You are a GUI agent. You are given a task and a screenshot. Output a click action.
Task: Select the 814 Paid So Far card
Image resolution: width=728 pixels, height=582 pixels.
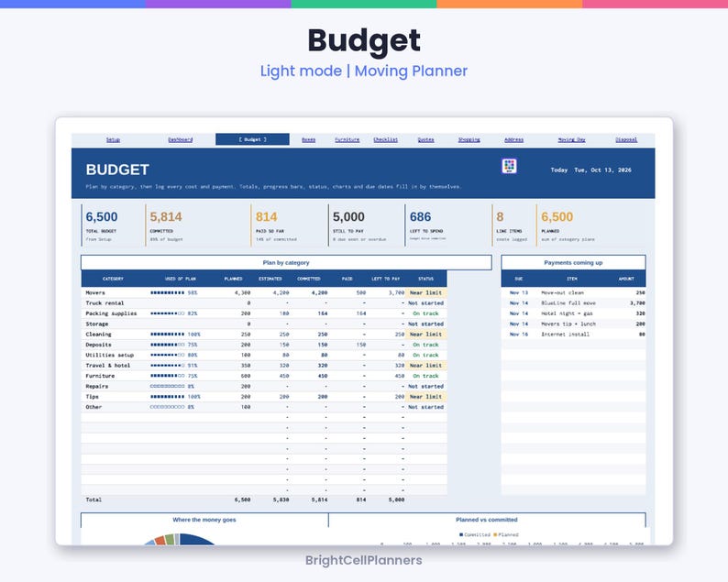pos(289,225)
